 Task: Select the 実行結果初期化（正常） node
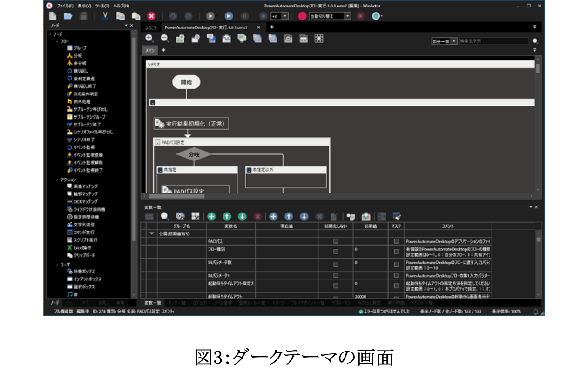[x=191, y=124]
